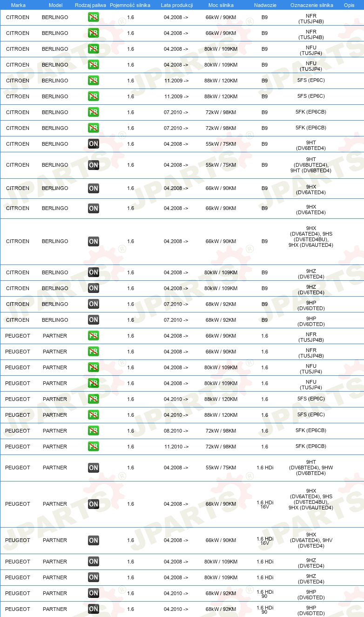This screenshot has height=617, width=364.
Task: Select engine cell 9HX (DV6ATED4), 9HV (DV6TED4)
Action: pos(311,540)
